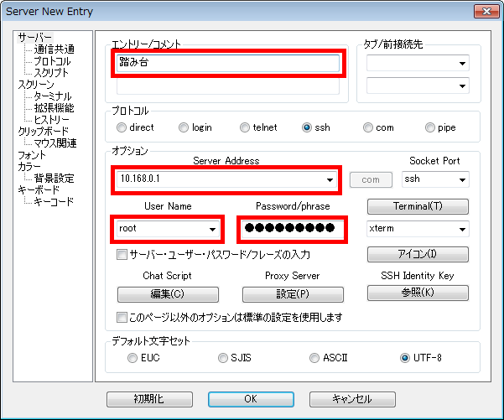Viewport: 504px width, 420px height.
Task: Select サーバー in the settings tree
Action: (x=34, y=38)
